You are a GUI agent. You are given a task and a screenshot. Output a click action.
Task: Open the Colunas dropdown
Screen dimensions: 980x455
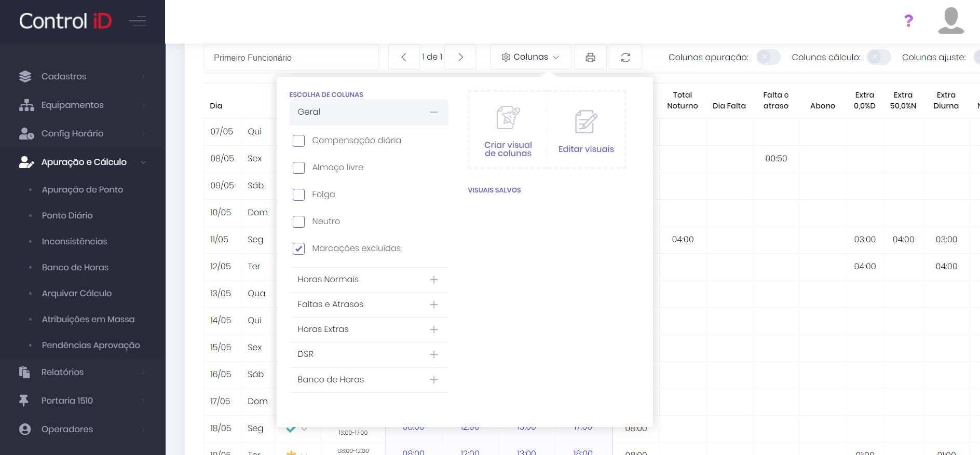pos(530,57)
